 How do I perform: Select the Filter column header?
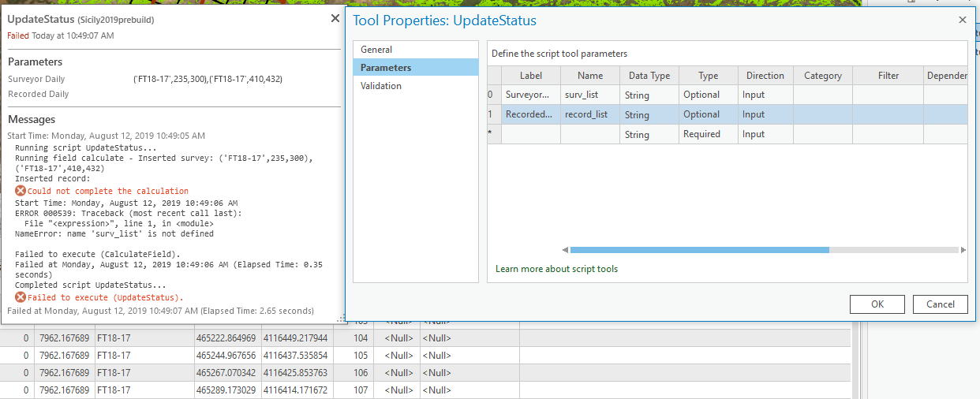click(888, 76)
